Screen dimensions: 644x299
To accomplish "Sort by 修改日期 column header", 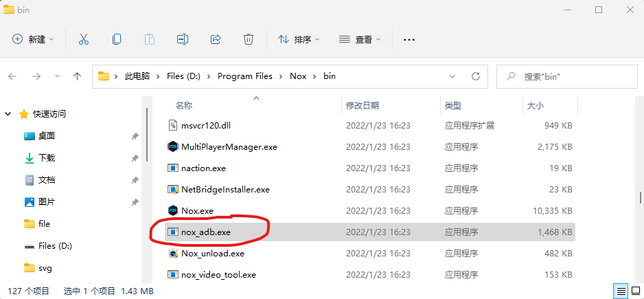I will (363, 106).
